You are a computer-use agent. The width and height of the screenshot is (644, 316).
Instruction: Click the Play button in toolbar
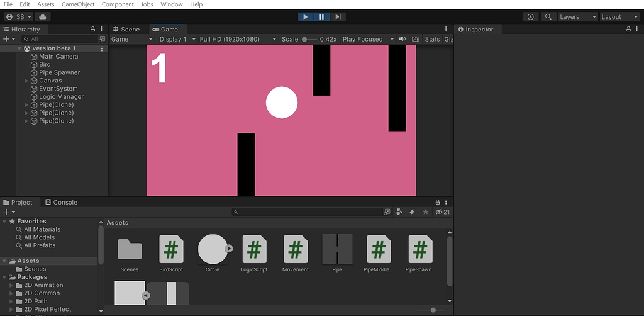tap(306, 17)
